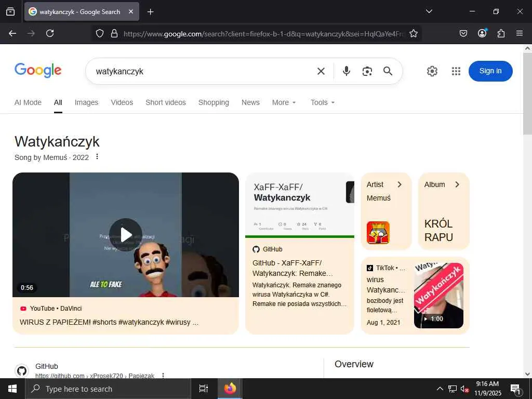Screen dimensions: 532x399
Task: Start search by voice microphone
Action: (347, 71)
